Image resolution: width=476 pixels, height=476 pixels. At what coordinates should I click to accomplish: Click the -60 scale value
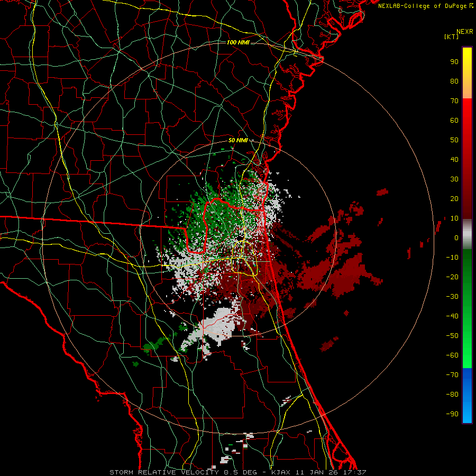pyautogui.click(x=452, y=355)
